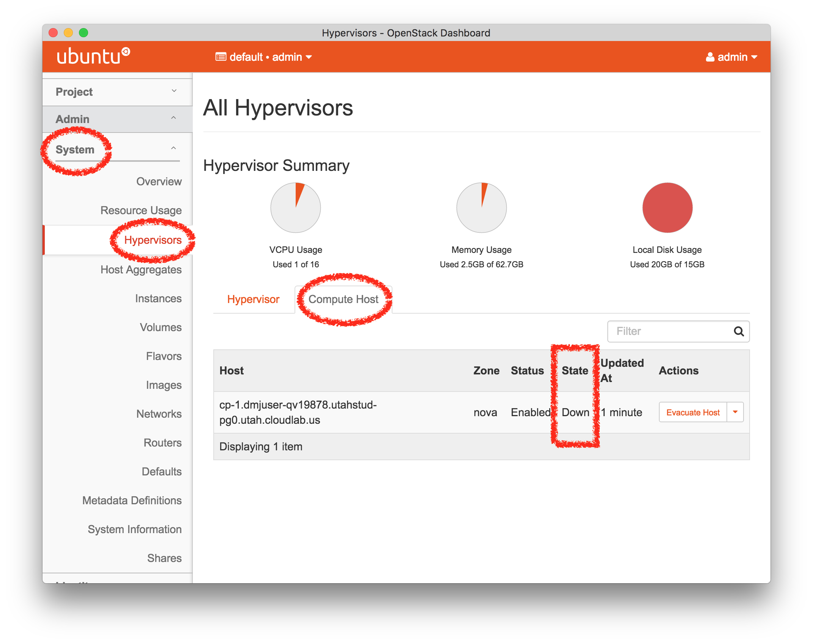Click the 'Down' state cell

point(575,412)
